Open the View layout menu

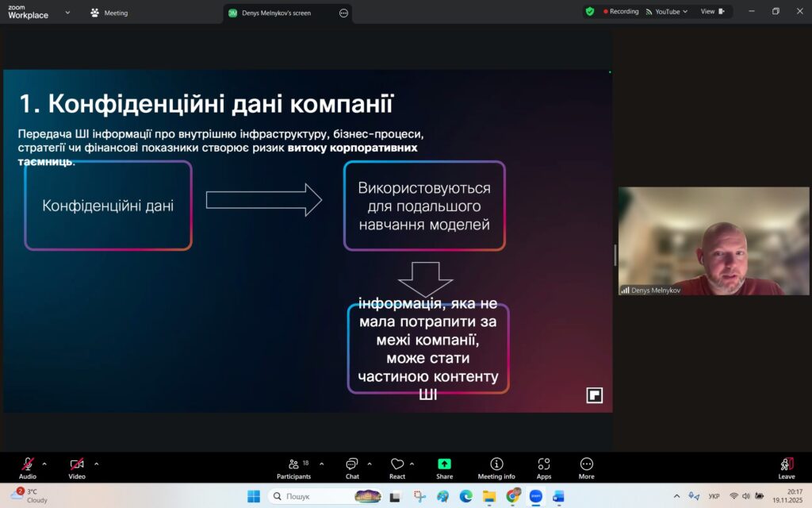tap(711, 12)
